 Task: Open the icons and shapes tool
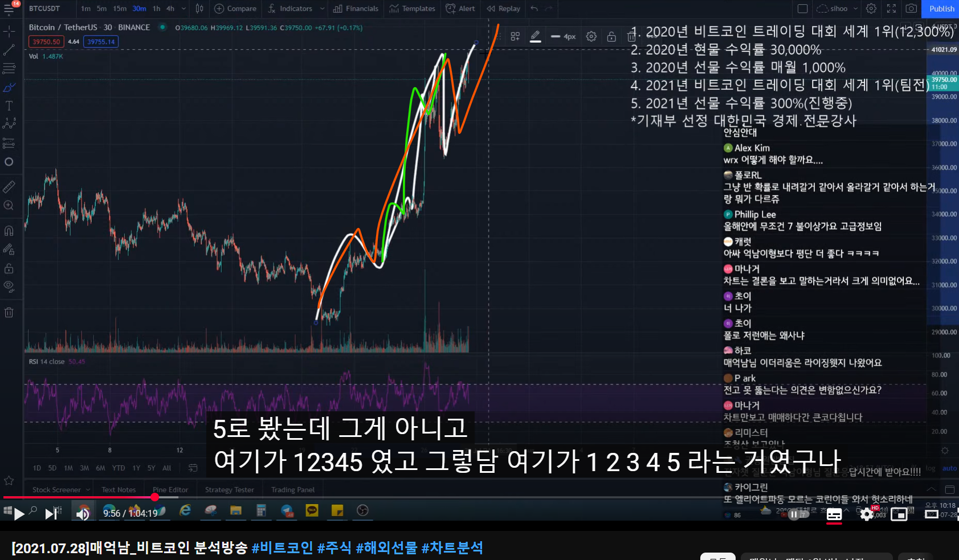coord(9,162)
